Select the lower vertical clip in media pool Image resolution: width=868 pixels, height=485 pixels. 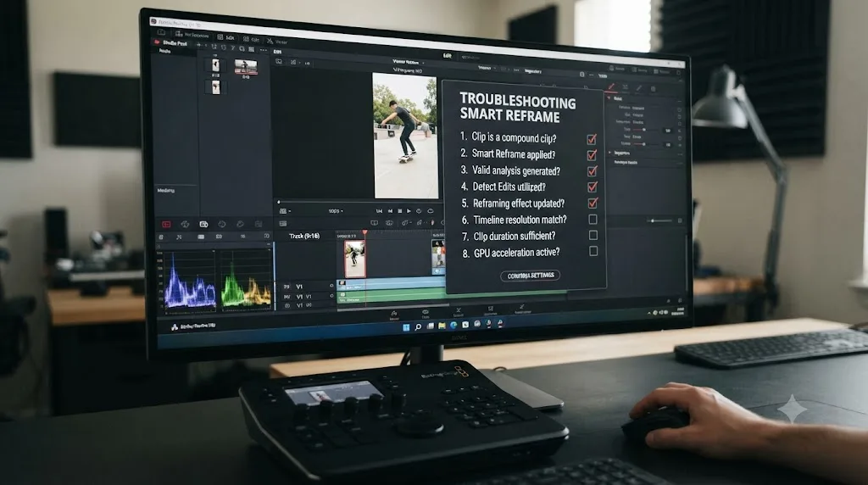tap(215, 87)
